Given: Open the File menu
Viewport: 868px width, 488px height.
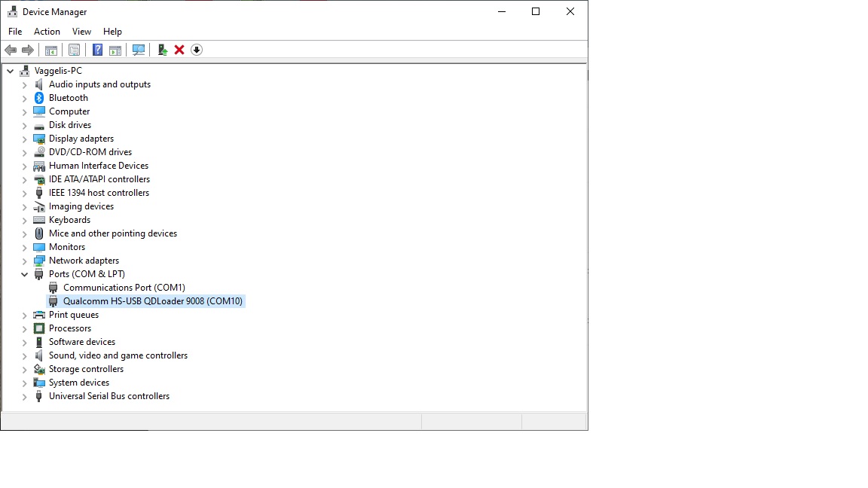Looking at the screenshot, I should (15, 32).
